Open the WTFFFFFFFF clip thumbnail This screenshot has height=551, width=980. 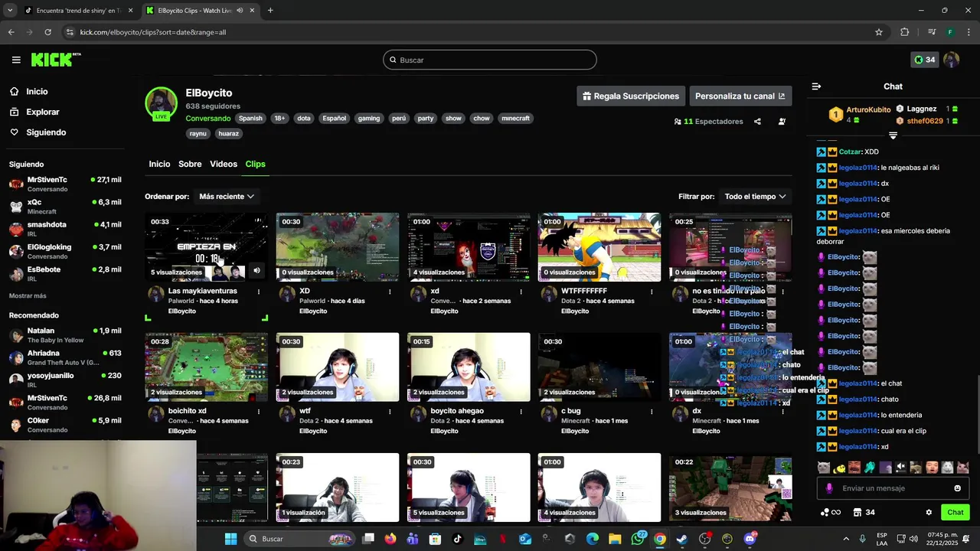point(599,247)
